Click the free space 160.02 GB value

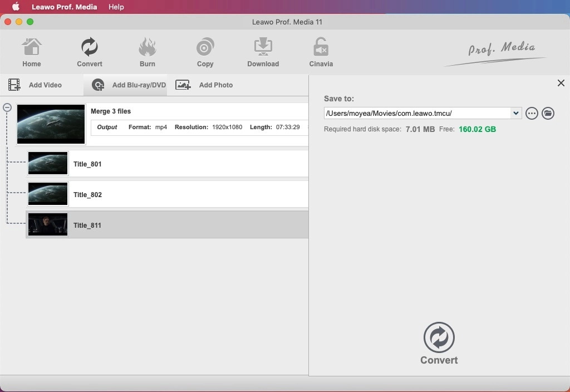click(477, 129)
